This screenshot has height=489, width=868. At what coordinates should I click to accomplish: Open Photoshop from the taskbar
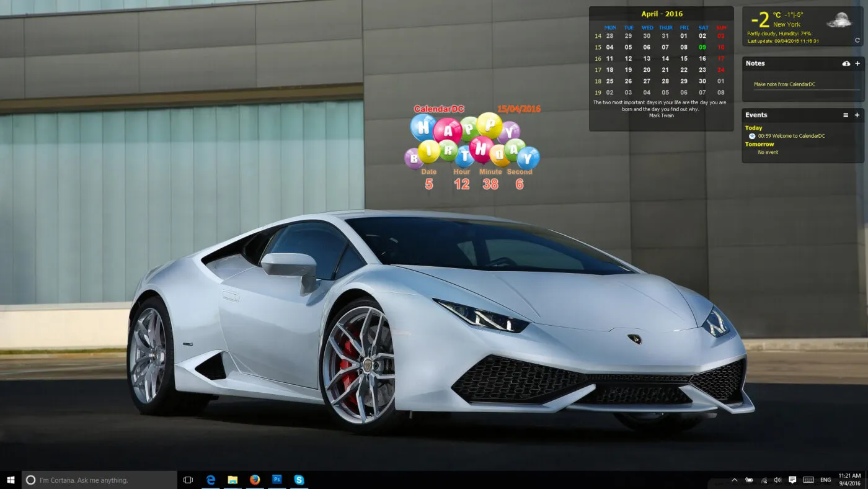click(x=277, y=480)
